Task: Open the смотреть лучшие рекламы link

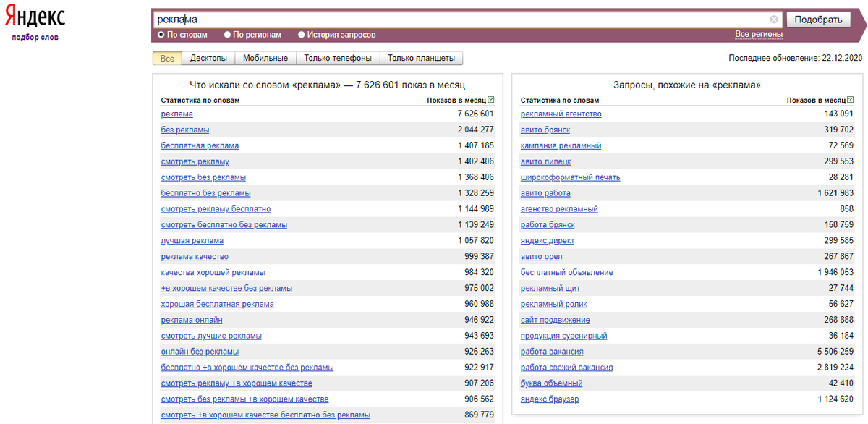Action: (x=211, y=336)
